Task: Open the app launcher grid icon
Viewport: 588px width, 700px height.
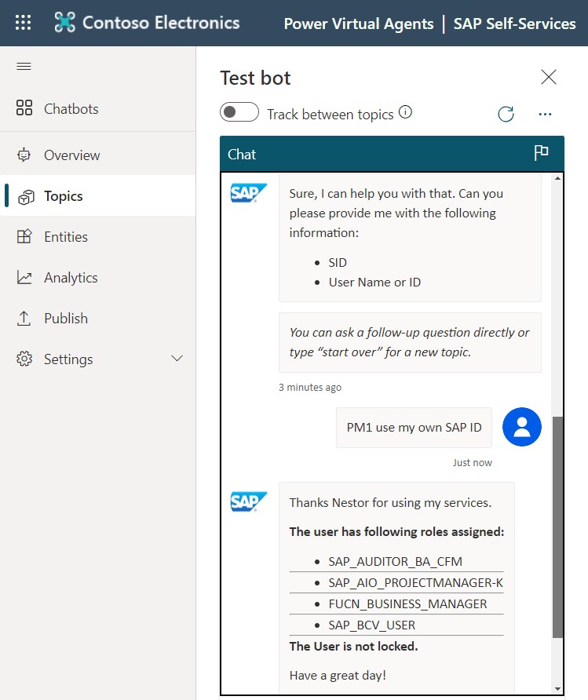Action: (x=24, y=22)
